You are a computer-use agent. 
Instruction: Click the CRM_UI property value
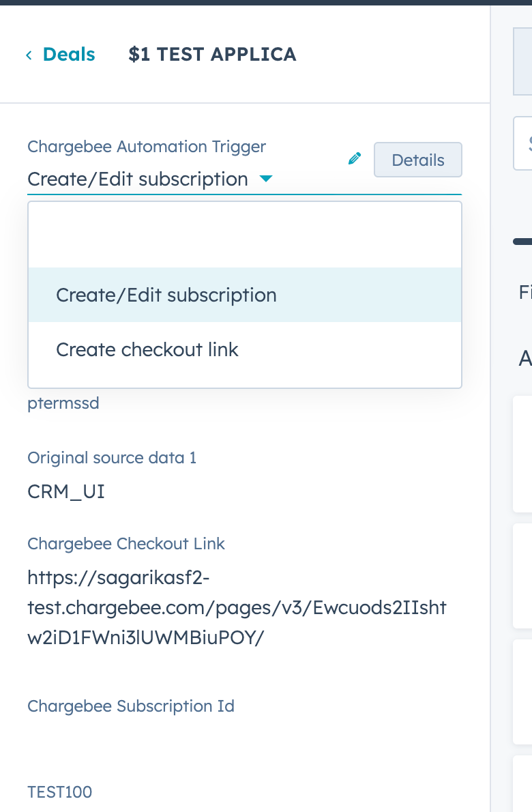[x=66, y=491]
